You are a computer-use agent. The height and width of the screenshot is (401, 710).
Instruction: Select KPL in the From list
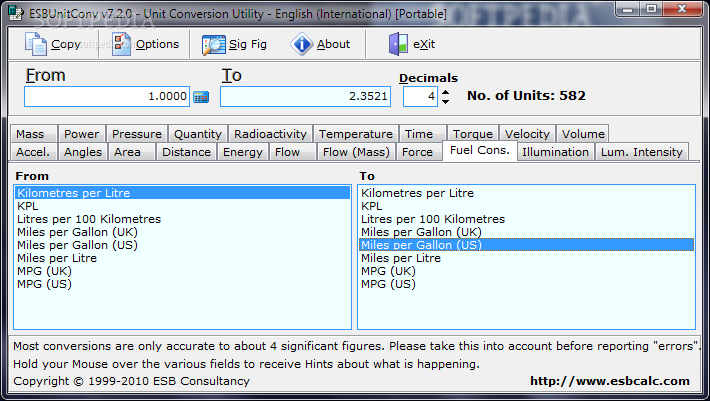[x=182, y=206]
